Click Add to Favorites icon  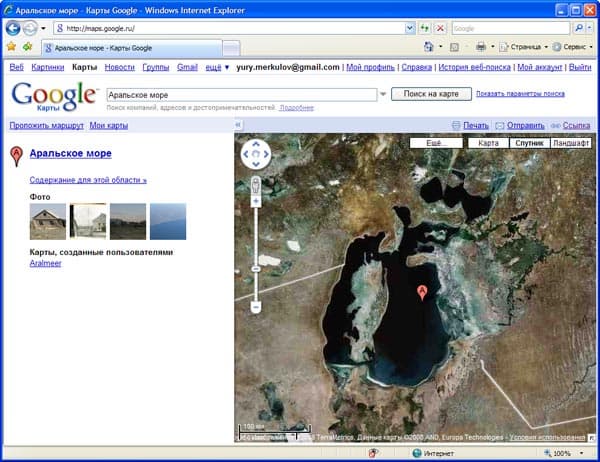click(x=27, y=47)
